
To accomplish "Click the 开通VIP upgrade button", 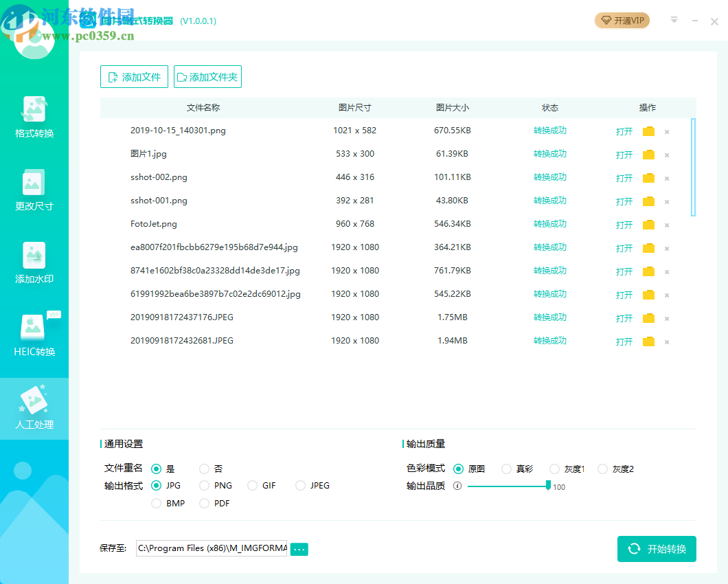I will tap(622, 21).
